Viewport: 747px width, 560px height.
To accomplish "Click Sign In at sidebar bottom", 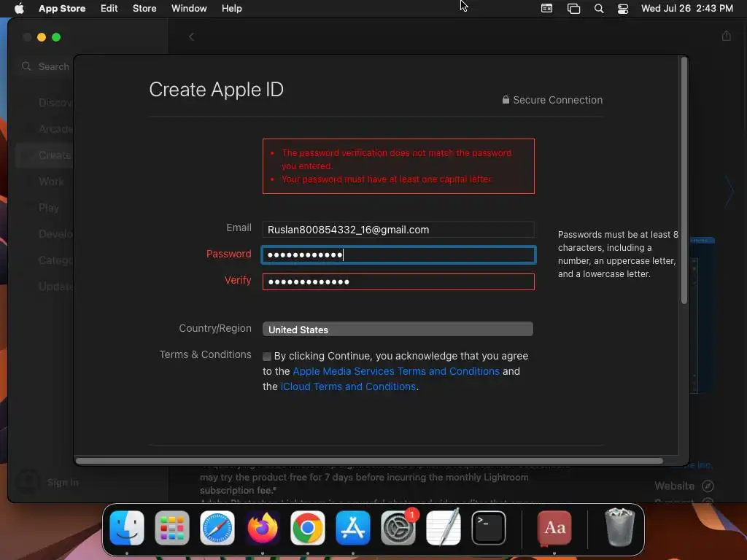I will pyautogui.click(x=63, y=483).
